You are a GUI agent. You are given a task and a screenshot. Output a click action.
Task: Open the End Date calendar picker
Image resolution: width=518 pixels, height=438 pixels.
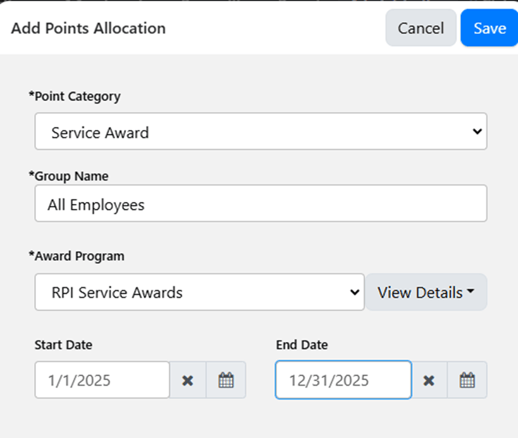pyautogui.click(x=467, y=380)
